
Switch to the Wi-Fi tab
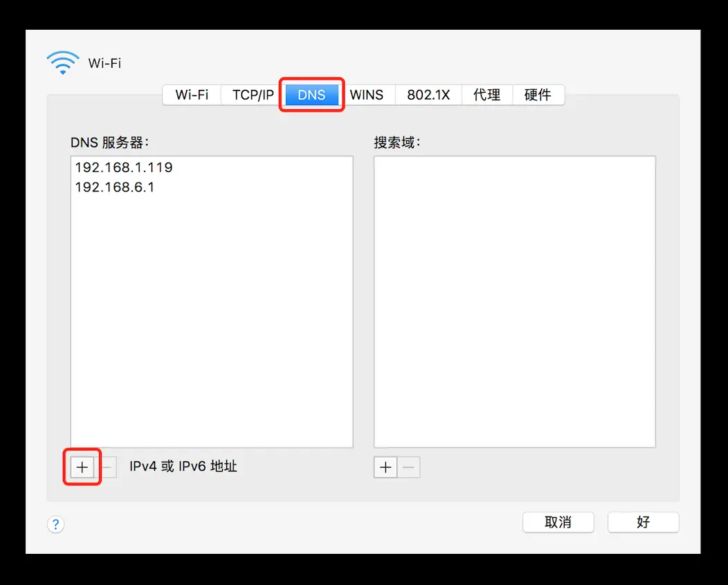[x=191, y=95]
